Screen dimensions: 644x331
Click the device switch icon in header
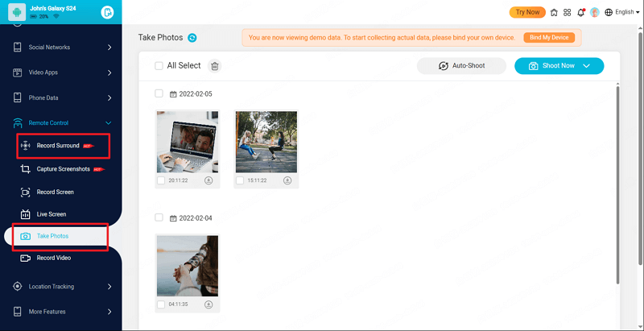(x=107, y=12)
